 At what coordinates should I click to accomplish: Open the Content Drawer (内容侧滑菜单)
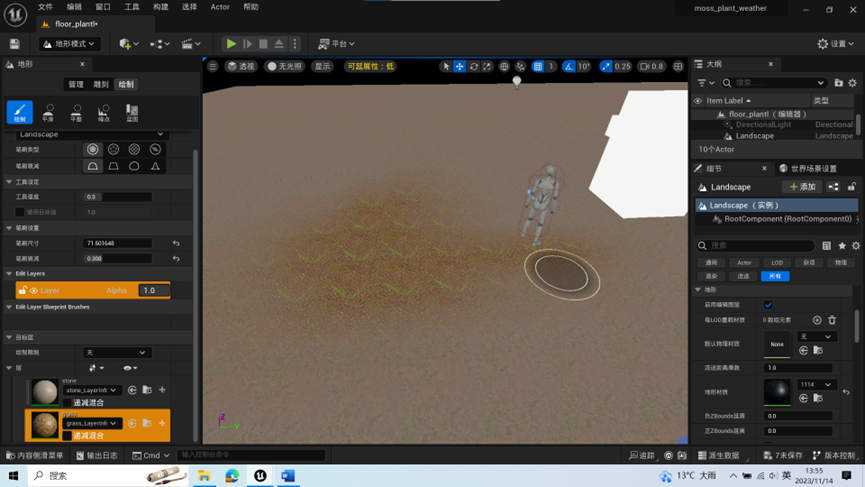[34, 456]
